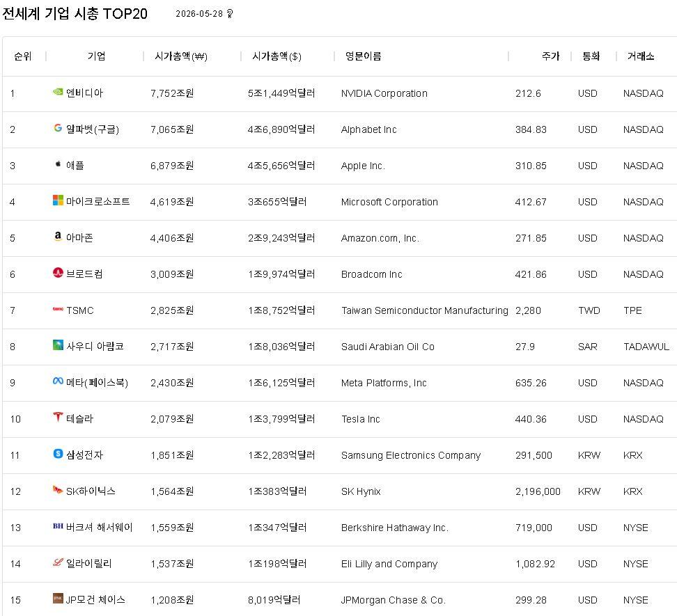Open the 사우디 아람코 company link

(x=95, y=346)
